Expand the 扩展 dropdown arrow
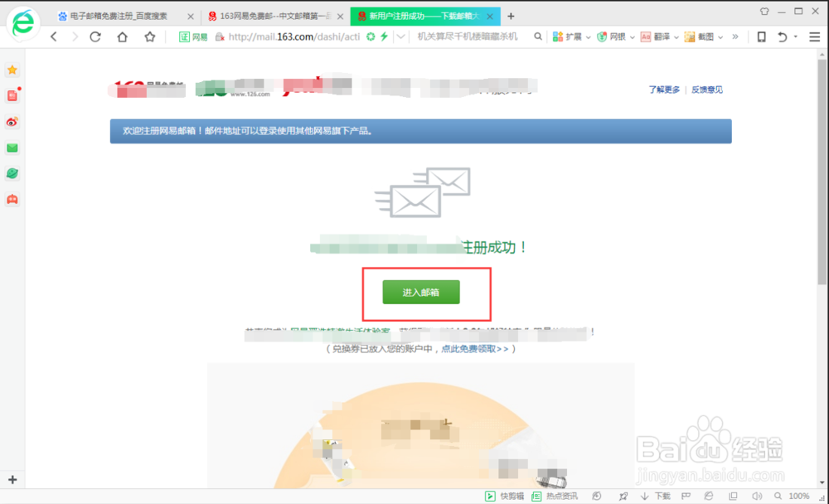 (x=588, y=37)
